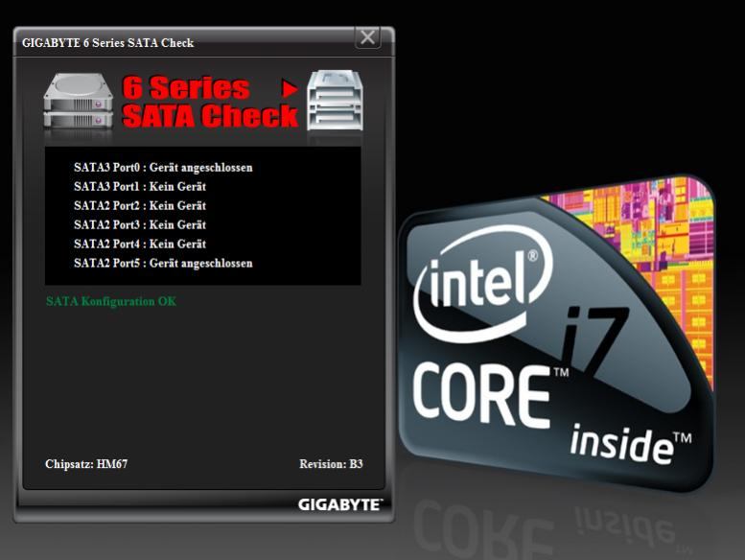745x560 pixels.
Task: Click the green SATA Konfiguration OK status
Action: [x=111, y=302]
